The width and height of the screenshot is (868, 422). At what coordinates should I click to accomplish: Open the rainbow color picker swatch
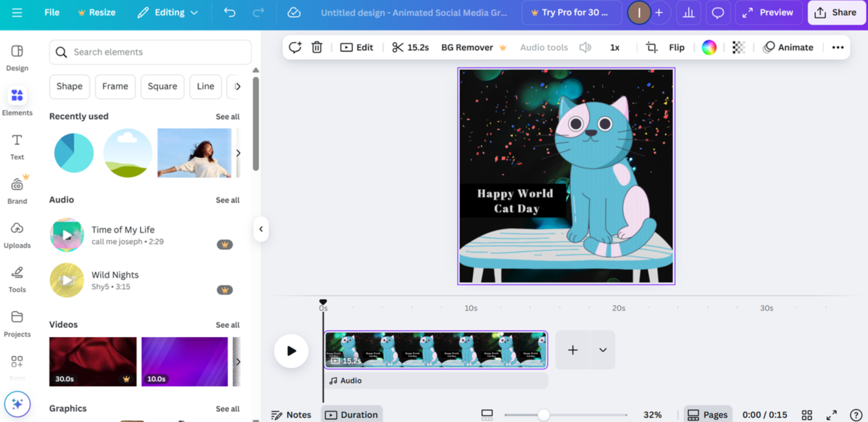709,48
